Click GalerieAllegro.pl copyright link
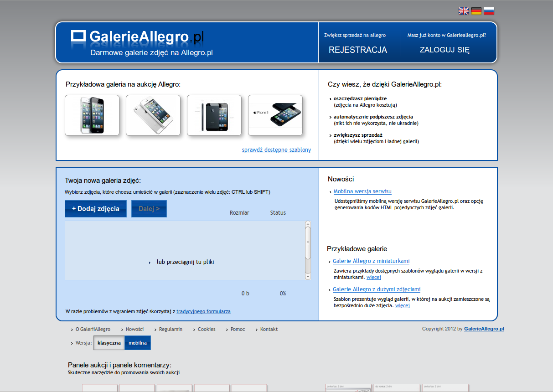553x392 pixels. pos(484,329)
